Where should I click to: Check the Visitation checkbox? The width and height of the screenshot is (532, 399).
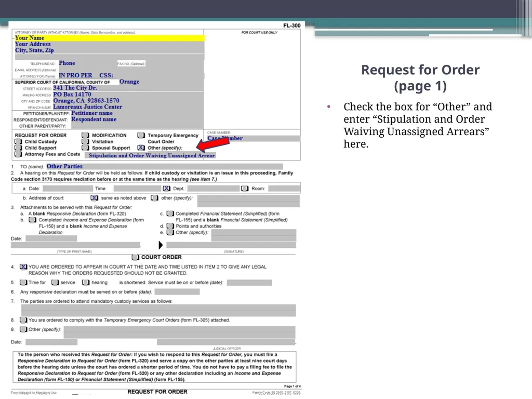(x=86, y=141)
